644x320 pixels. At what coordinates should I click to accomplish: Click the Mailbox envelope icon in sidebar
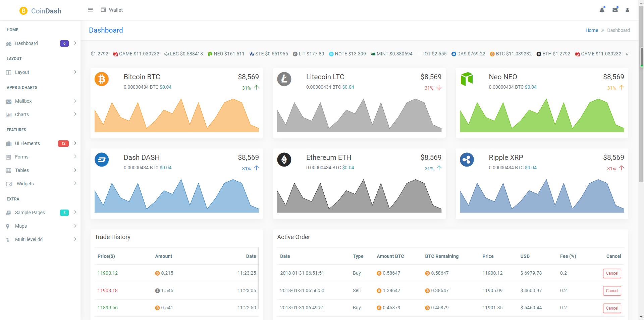tap(9, 101)
